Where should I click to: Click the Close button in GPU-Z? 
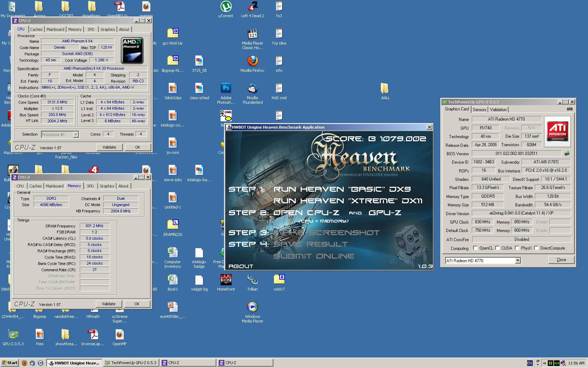click(561, 260)
